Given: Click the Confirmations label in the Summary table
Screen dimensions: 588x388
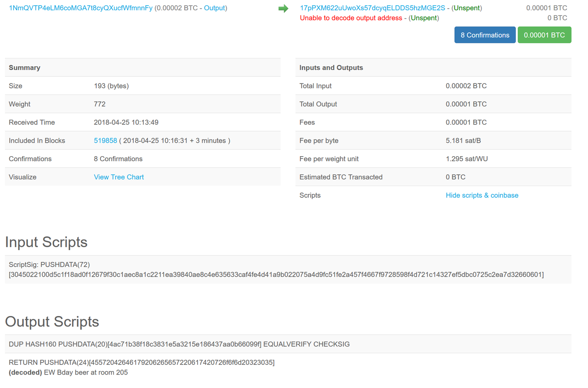Looking at the screenshot, I should pos(30,159).
